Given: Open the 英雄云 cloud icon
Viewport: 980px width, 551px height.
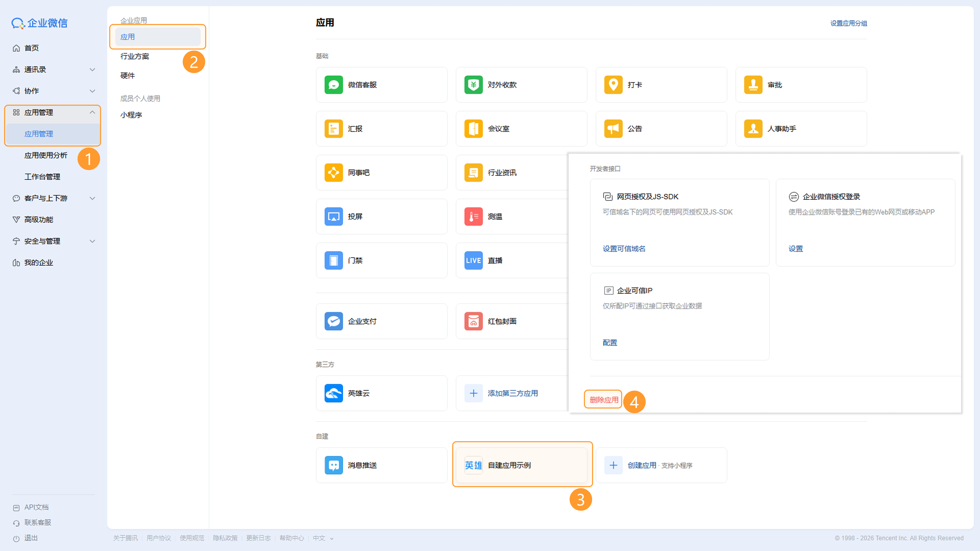Looking at the screenshot, I should (333, 393).
